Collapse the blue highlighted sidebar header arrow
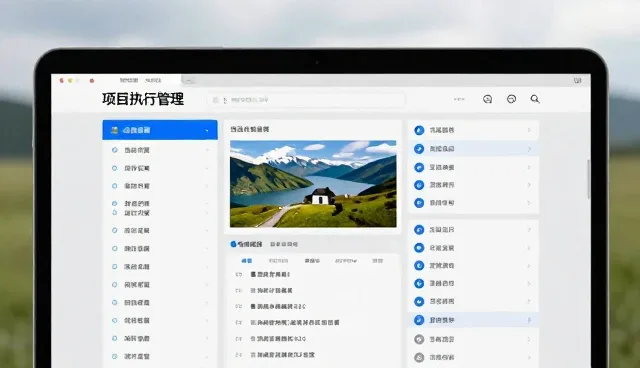 point(207,131)
